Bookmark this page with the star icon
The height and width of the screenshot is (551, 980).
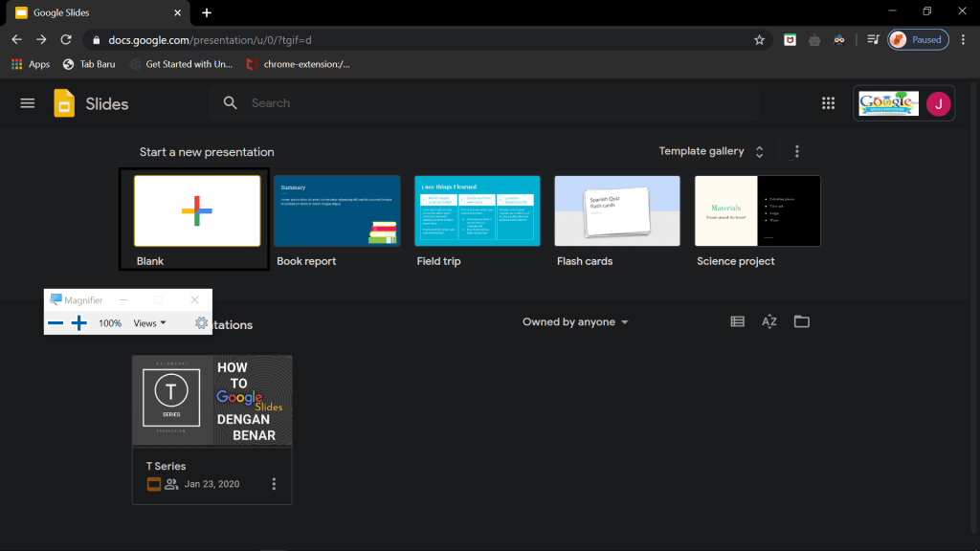click(x=759, y=40)
